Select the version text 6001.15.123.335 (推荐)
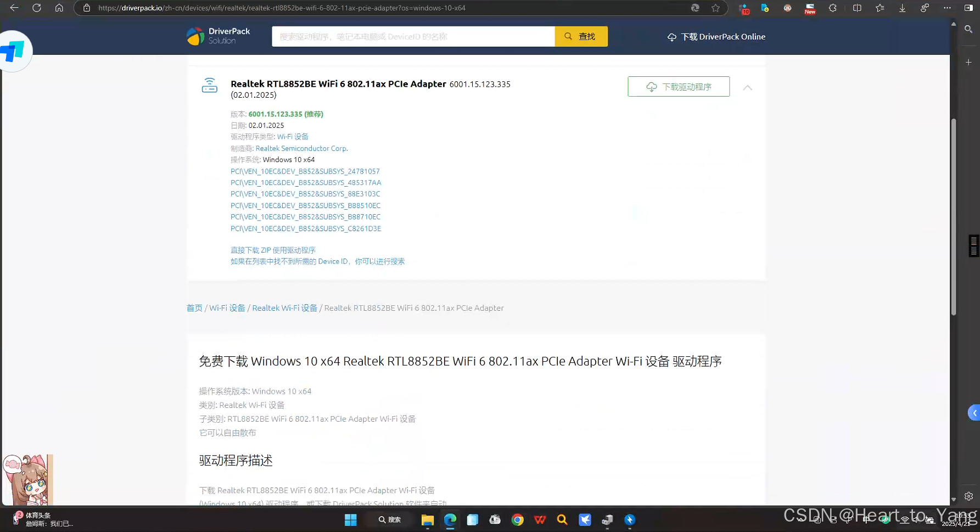This screenshot has height=532, width=980. [x=286, y=114]
